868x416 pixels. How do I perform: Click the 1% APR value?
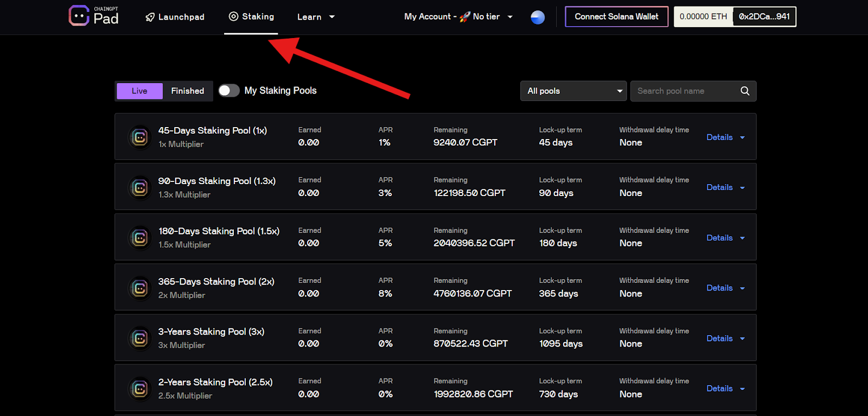click(x=385, y=142)
